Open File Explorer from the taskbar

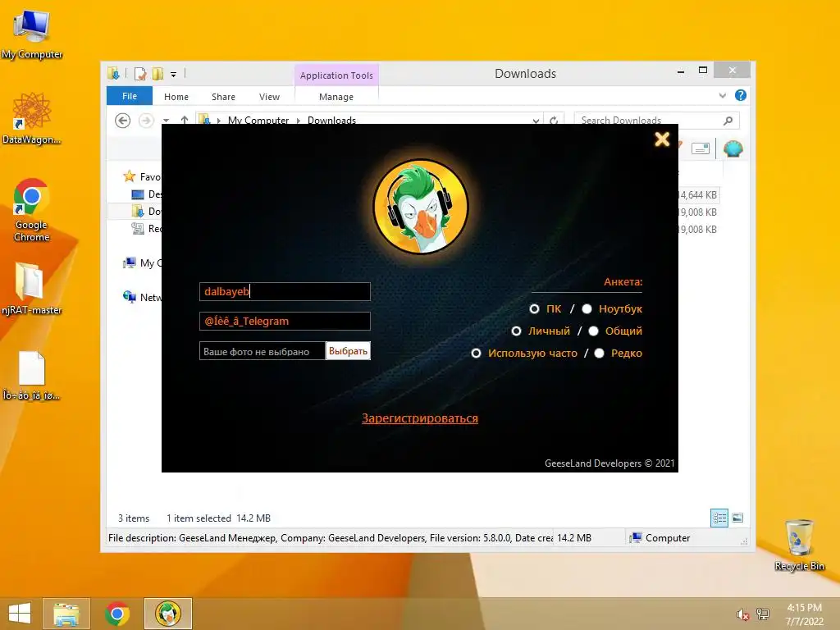point(66,614)
